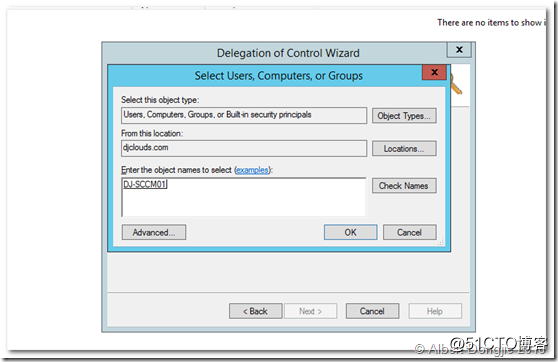
Task: Close the Select Users, Computers, or Groups dialog
Action: pyautogui.click(x=434, y=72)
